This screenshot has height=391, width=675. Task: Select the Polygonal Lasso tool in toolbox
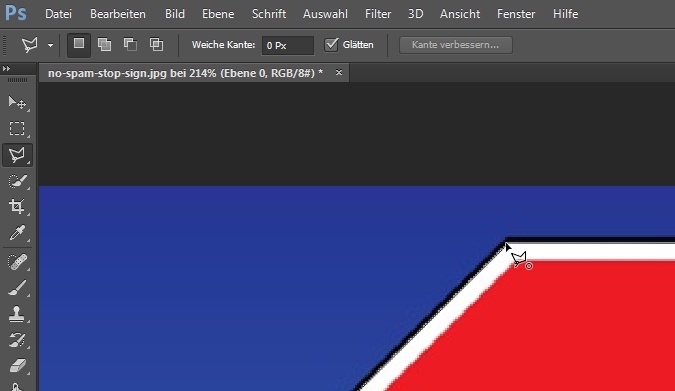[x=17, y=155]
